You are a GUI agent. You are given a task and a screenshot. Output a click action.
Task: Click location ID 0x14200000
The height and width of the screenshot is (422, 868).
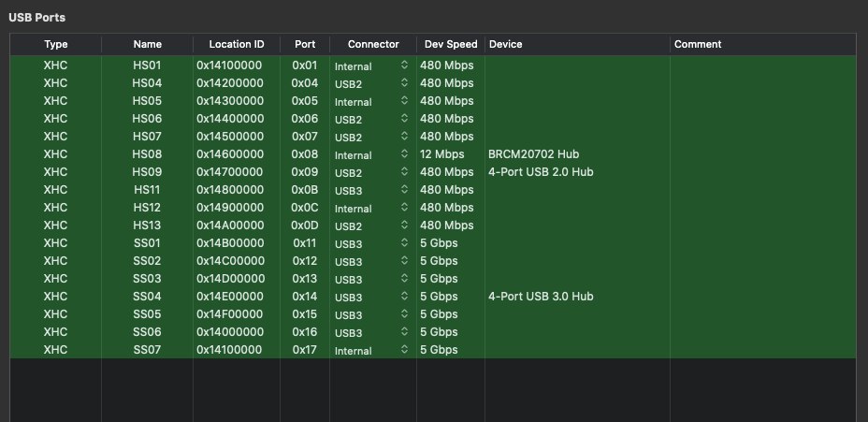(x=237, y=83)
